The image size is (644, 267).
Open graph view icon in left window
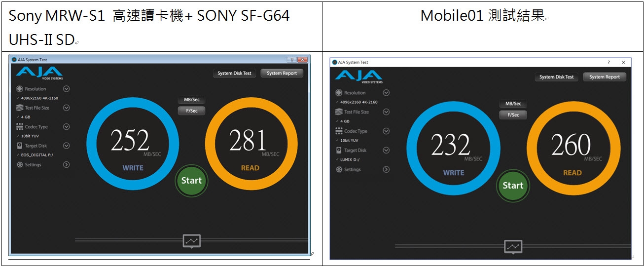pyautogui.click(x=191, y=241)
